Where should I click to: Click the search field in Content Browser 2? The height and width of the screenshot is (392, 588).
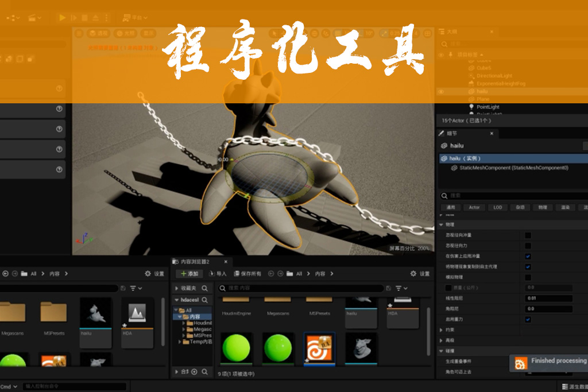coord(301,288)
